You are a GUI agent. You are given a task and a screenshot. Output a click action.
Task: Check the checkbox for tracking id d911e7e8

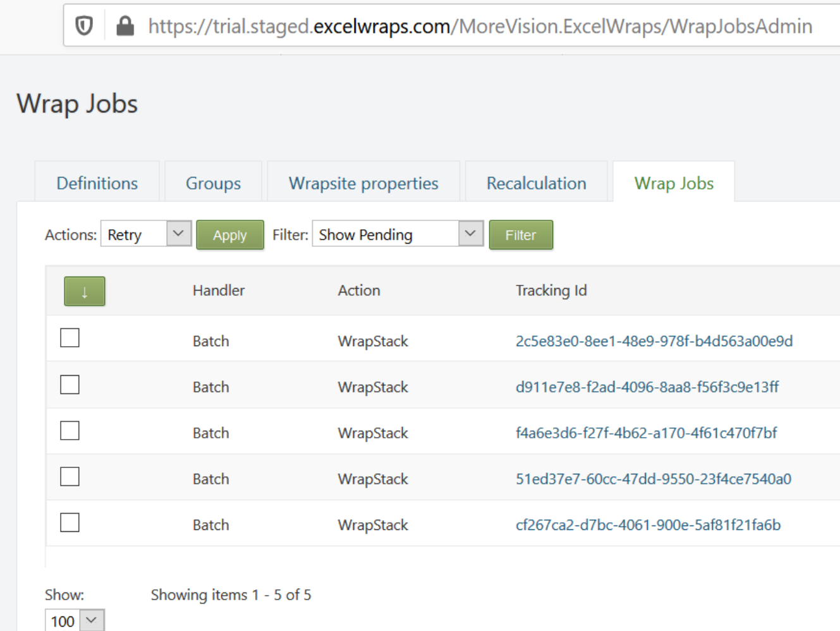[70, 383]
